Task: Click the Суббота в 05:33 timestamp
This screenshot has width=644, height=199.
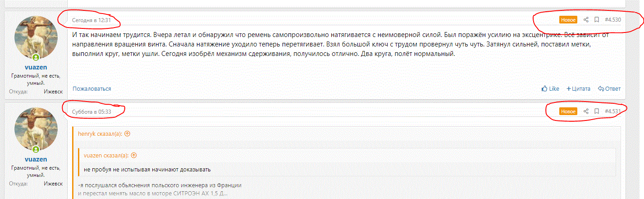Action: coord(91,111)
